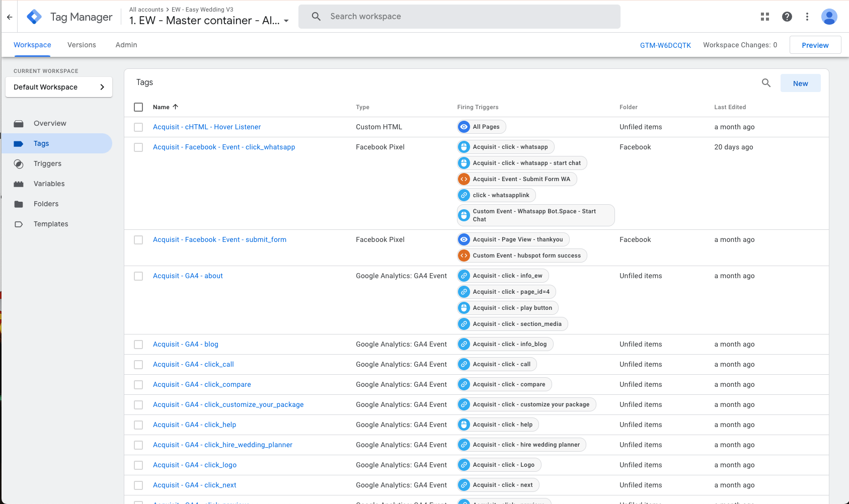Expand the Default Workspace selector
The height and width of the screenshot is (504, 849).
[59, 87]
